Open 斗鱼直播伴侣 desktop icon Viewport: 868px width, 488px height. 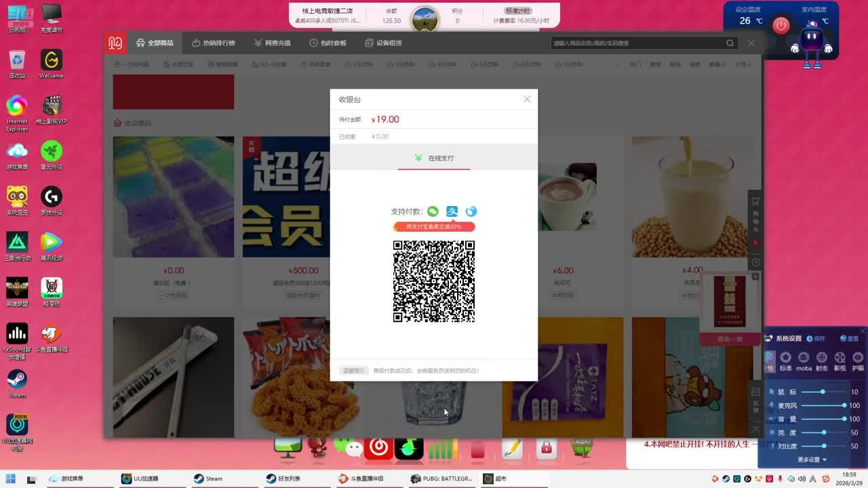pyautogui.click(x=52, y=338)
